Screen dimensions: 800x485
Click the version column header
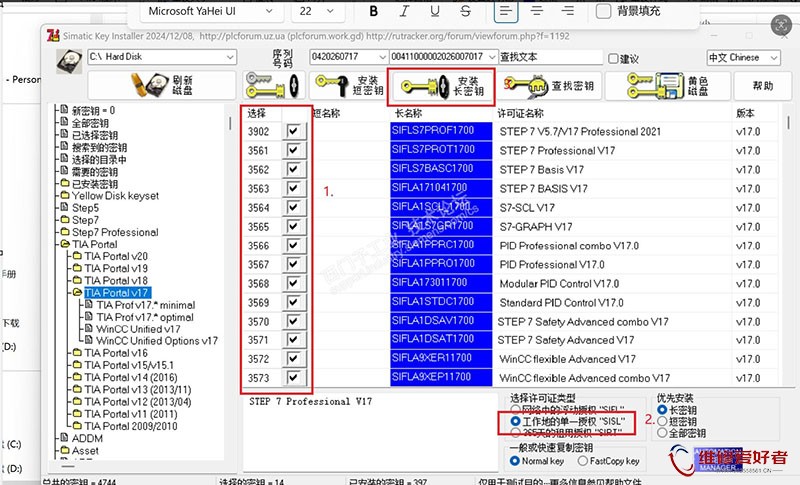pos(745,113)
